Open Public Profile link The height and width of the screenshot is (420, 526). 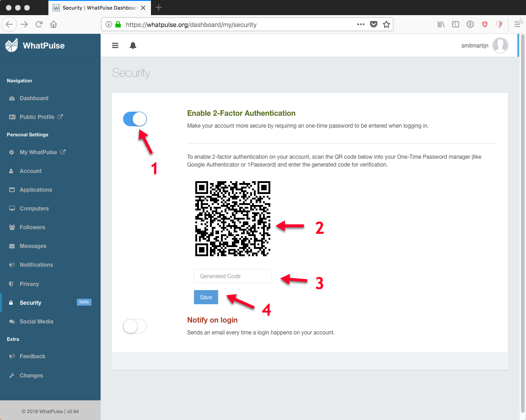coord(37,117)
